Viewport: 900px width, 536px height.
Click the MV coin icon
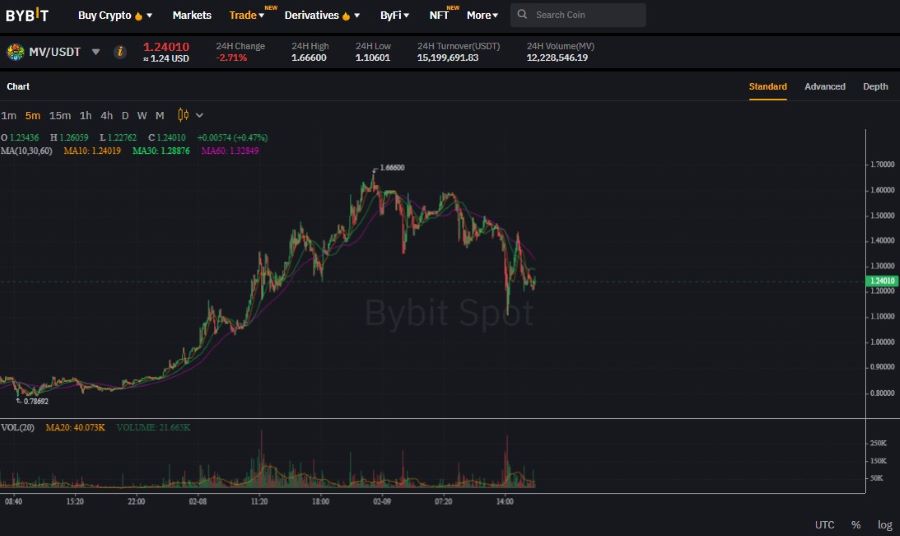tap(15, 52)
